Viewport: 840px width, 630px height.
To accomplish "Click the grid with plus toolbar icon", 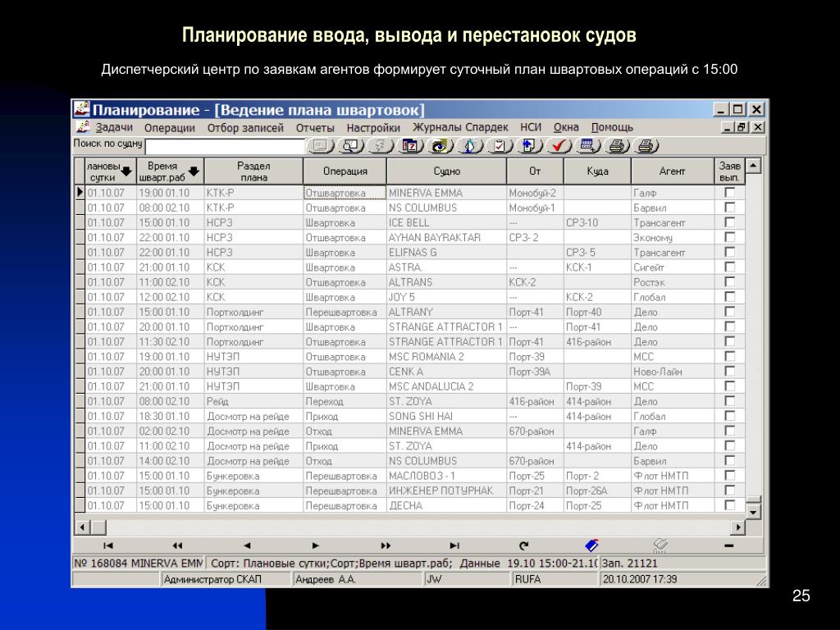I will click(589, 146).
